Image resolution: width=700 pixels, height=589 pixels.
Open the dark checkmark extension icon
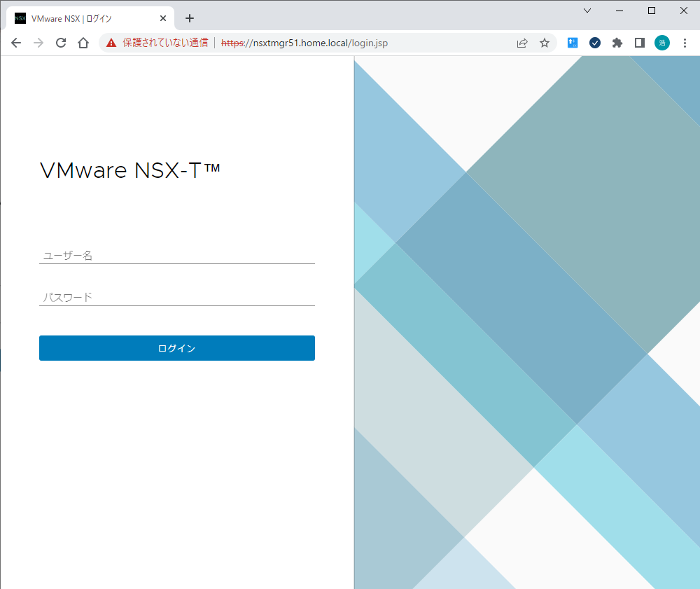[594, 43]
